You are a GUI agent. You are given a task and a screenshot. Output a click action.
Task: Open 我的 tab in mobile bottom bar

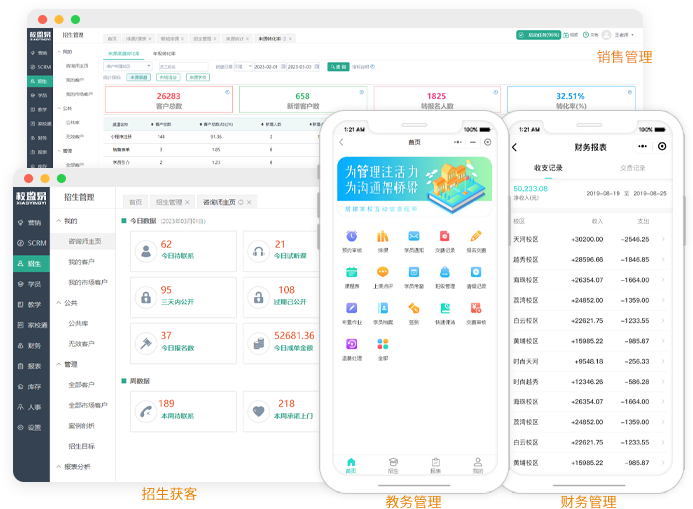coord(477,464)
